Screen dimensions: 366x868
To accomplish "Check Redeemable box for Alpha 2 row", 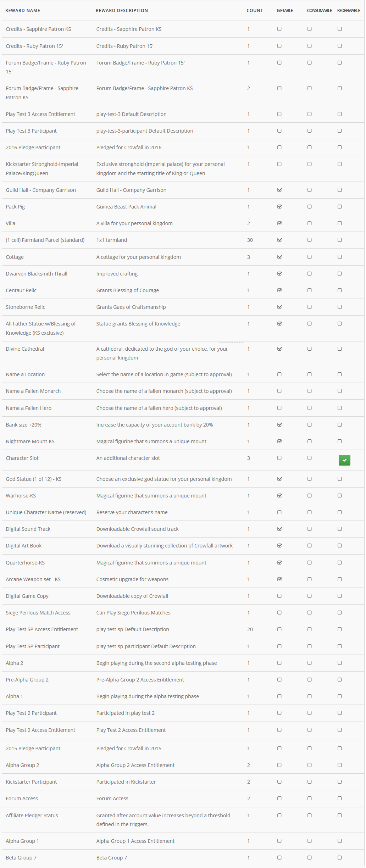I will pyautogui.click(x=340, y=663).
